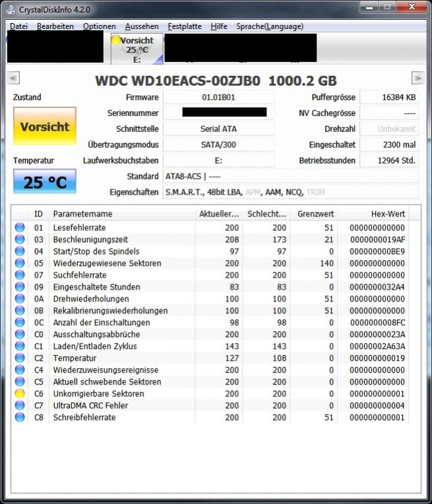Click the status icon for Suchfehlerrate
The image size is (432, 504).
(20, 275)
